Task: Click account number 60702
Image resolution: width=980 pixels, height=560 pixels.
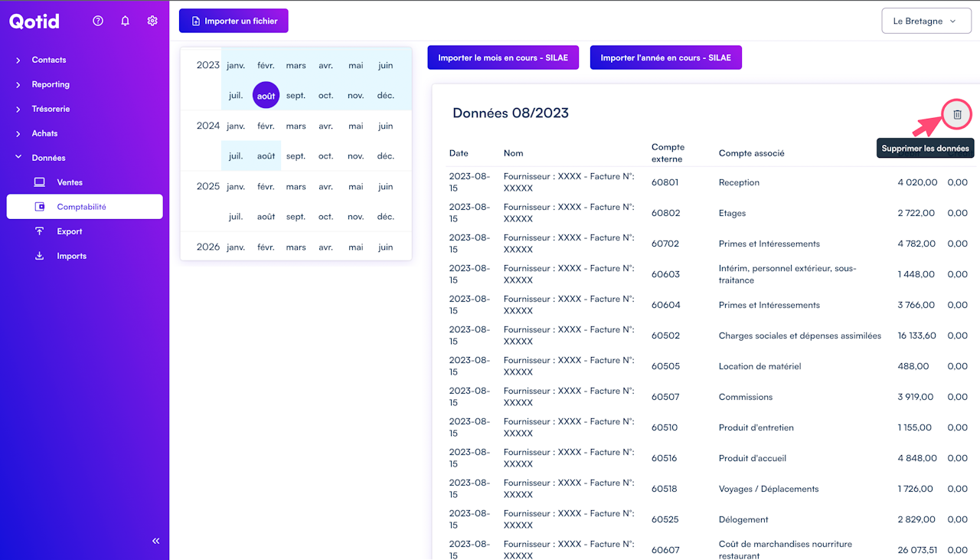Action: click(x=665, y=244)
